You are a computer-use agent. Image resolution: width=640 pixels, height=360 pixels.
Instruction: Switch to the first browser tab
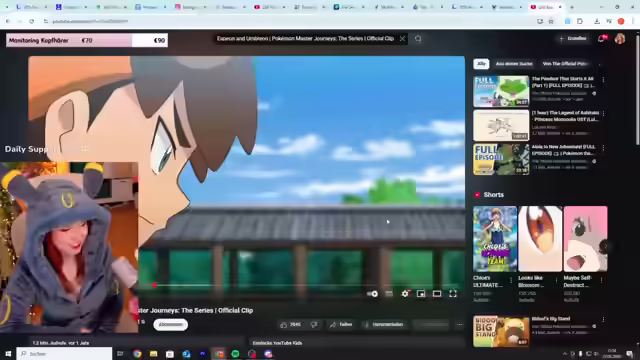coord(32,7)
